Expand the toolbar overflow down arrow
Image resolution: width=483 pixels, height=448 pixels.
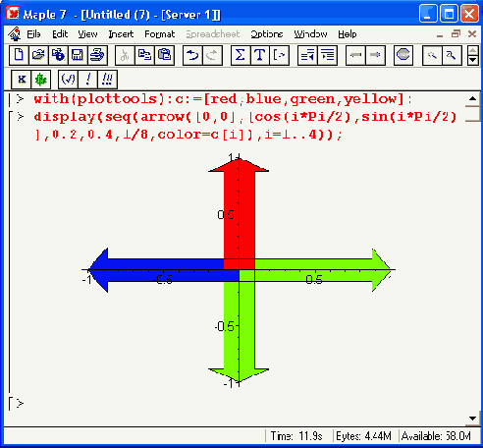[472, 60]
